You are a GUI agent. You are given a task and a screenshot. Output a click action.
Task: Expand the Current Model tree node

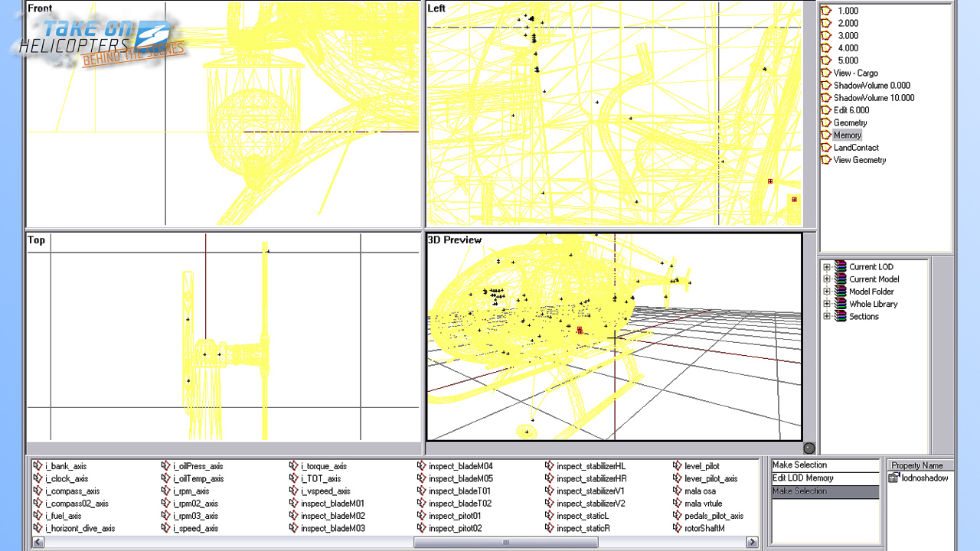[x=827, y=279]
